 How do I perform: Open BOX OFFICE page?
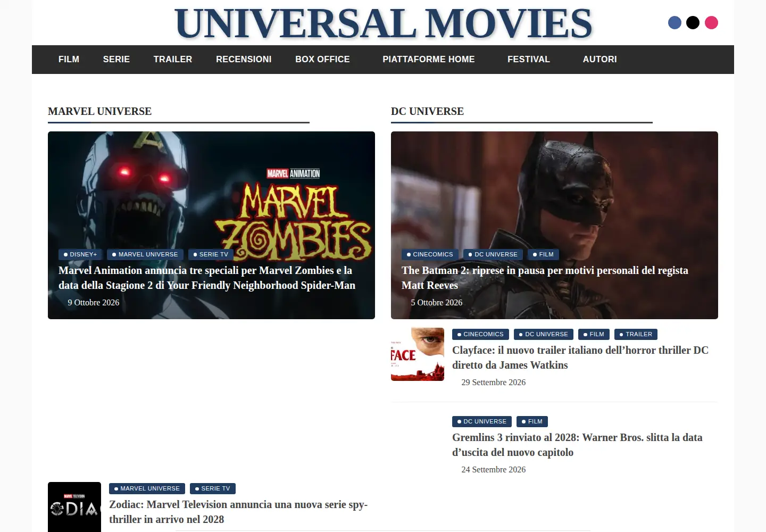tap(322, 60)
